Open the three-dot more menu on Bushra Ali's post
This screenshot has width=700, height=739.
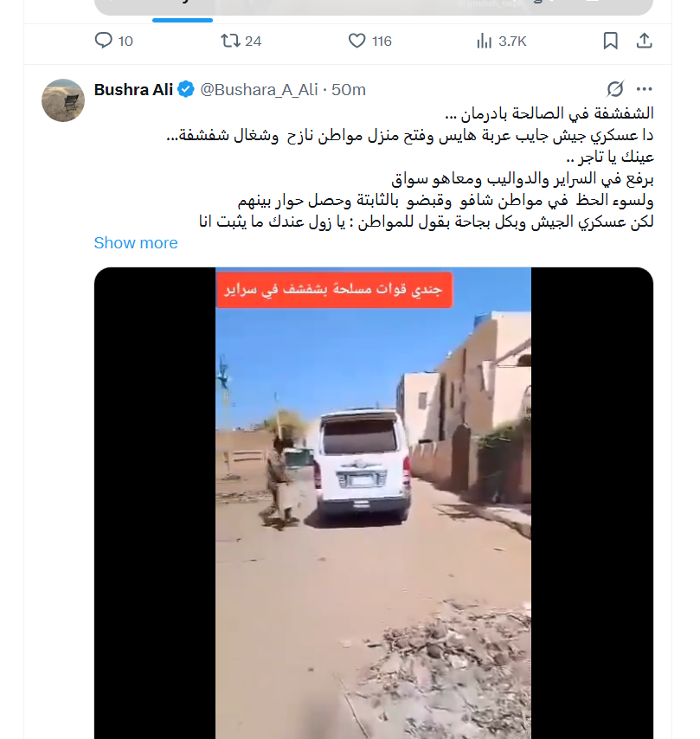pos(644,88)
